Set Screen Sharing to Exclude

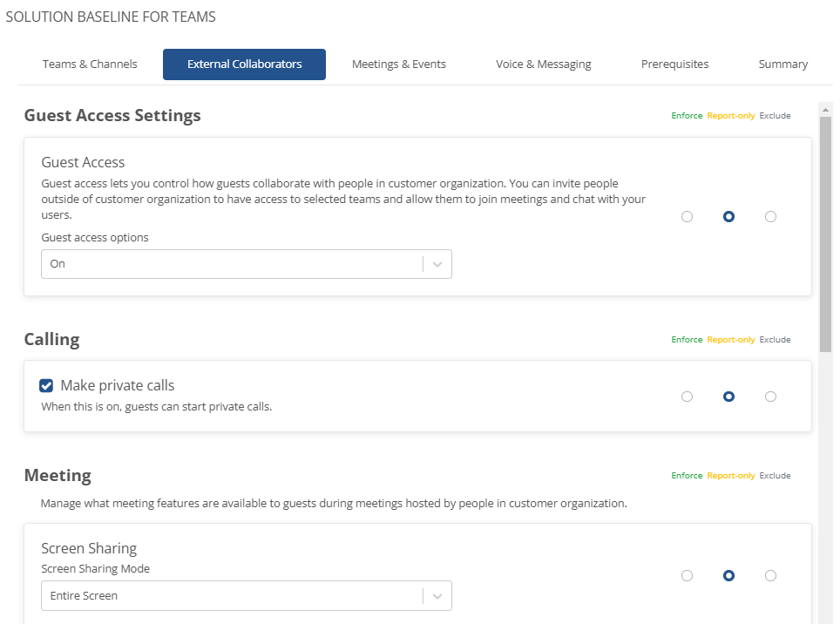[x=770, y=575]
